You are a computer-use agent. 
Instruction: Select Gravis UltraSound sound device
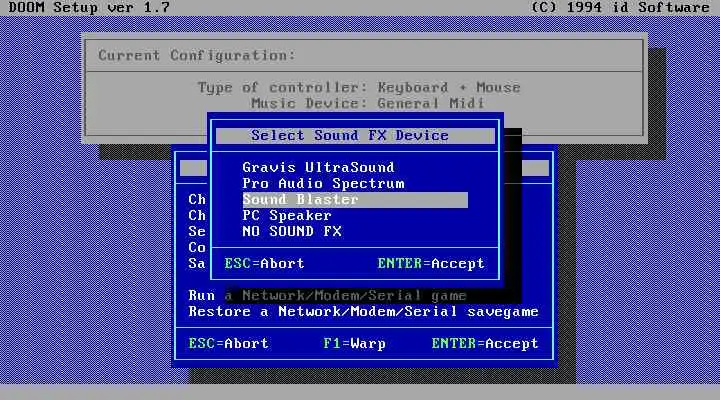point(318,168)
